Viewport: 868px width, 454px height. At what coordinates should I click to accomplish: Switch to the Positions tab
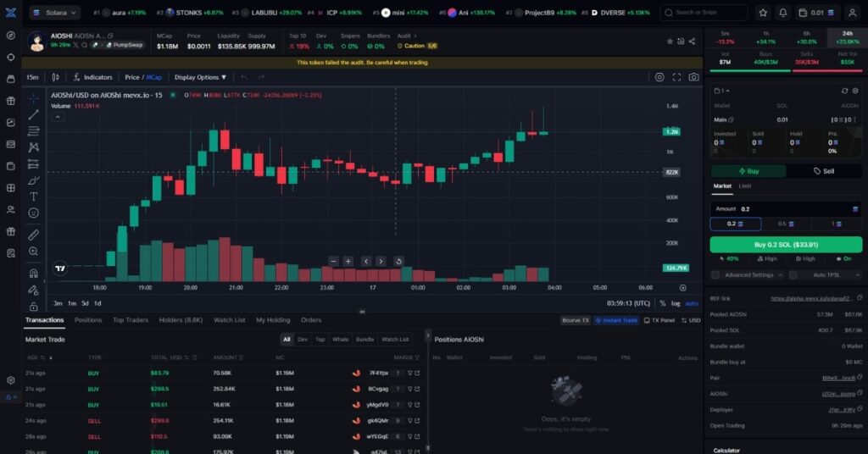tap(88, 320)
